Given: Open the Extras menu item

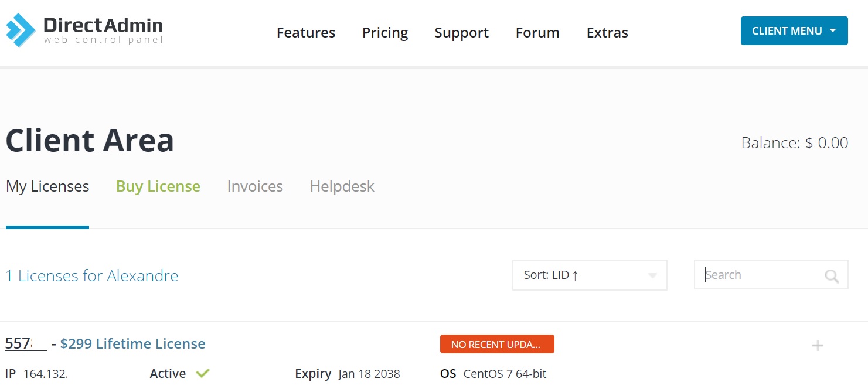Looking at the screenshot, I should [607, 33].
